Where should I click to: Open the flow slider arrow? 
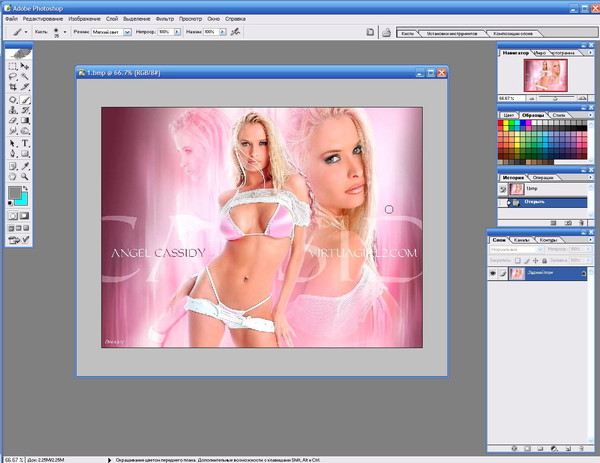tap(223, 32)
